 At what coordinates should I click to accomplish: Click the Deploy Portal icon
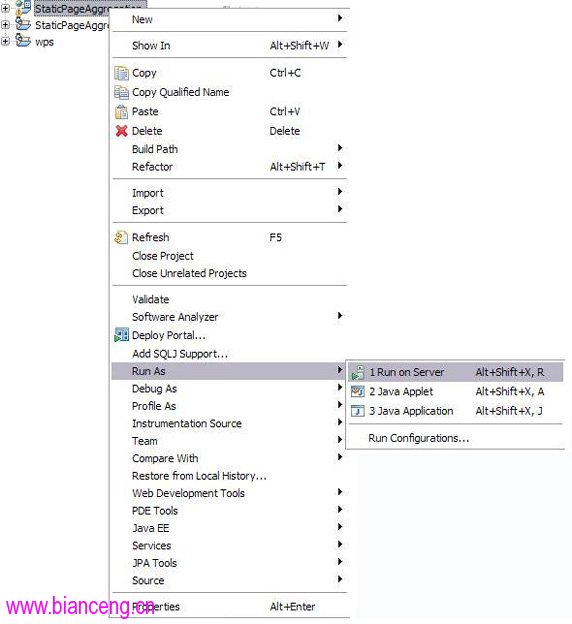[x=121, y=335]
